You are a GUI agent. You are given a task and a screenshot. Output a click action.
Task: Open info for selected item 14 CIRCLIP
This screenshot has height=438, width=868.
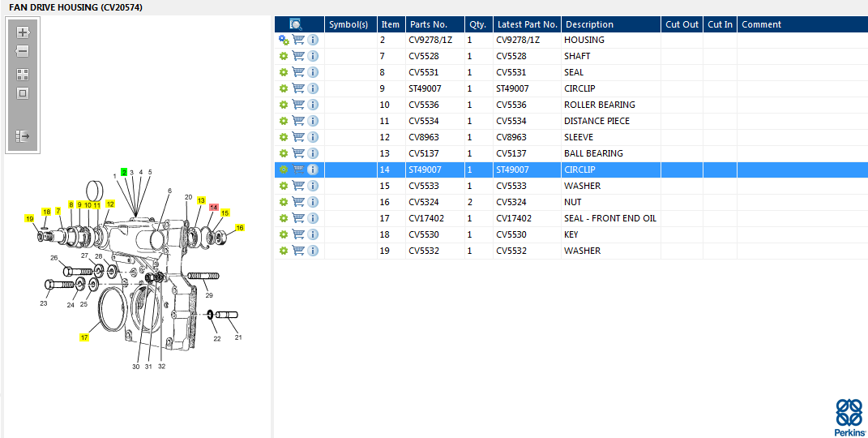[313, 170]
